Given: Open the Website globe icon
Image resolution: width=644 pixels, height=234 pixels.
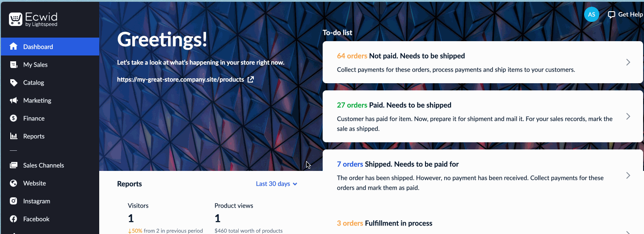Looking at the screenshot, I should [x=13, y=183].
